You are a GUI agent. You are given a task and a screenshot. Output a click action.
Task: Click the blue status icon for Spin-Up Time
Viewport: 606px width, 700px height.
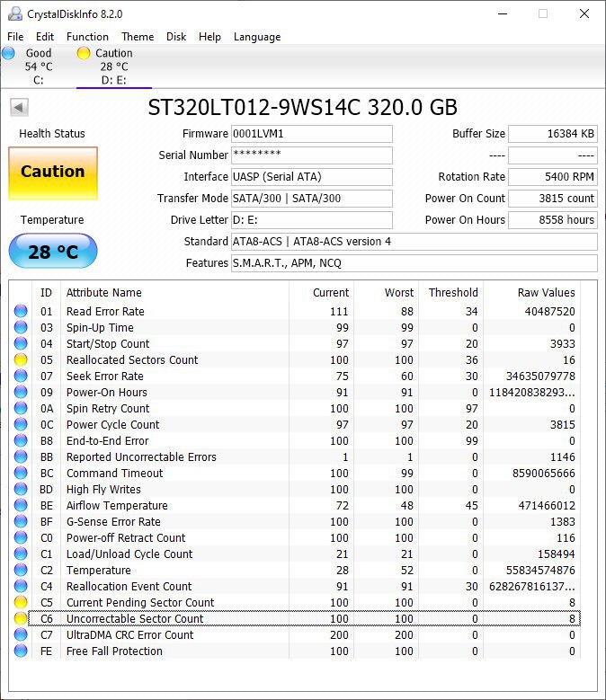(21, 327)
